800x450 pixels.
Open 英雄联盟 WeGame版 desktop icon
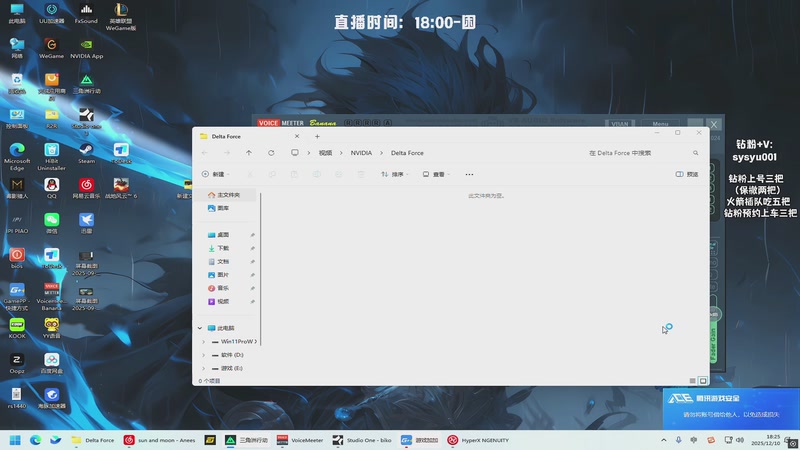tap(121, 16)
